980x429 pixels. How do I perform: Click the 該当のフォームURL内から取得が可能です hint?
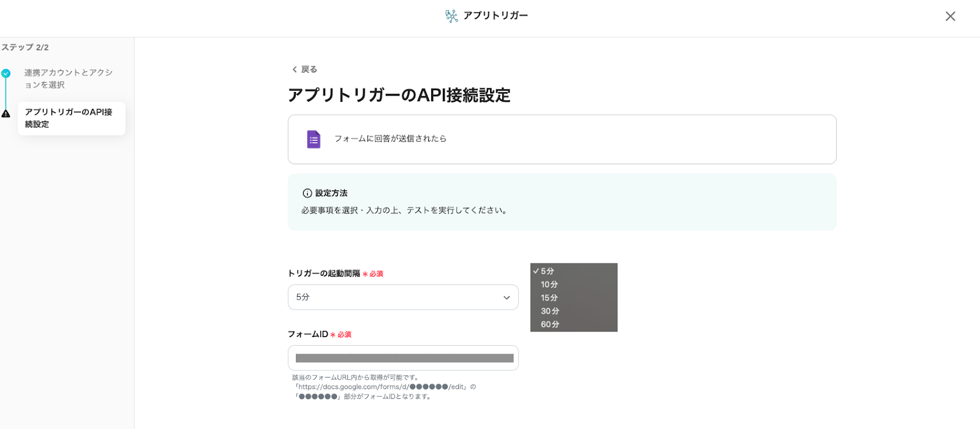356,378
